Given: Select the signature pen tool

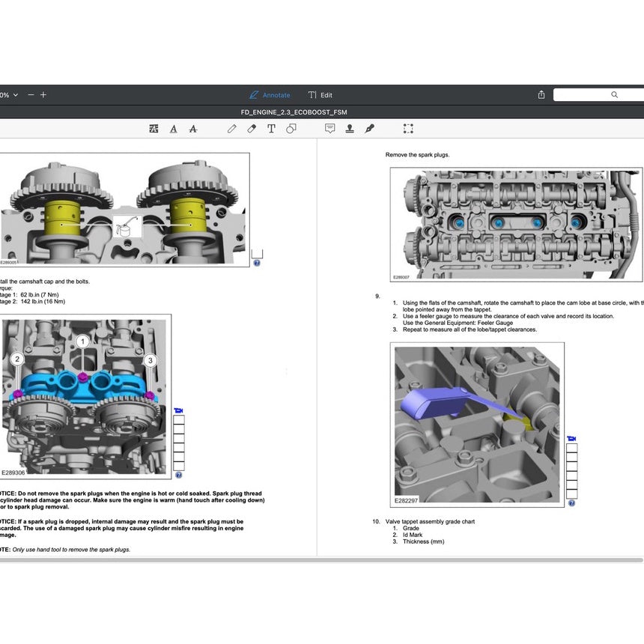Looking at the screenshot, I should [369, 128].
